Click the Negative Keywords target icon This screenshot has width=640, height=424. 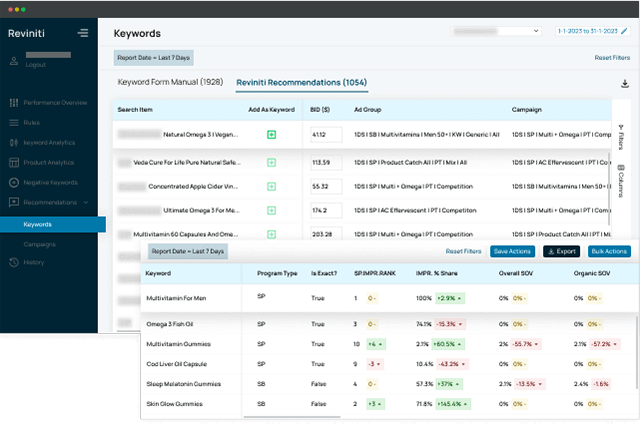pyautogui.click(x=14, y=182)
